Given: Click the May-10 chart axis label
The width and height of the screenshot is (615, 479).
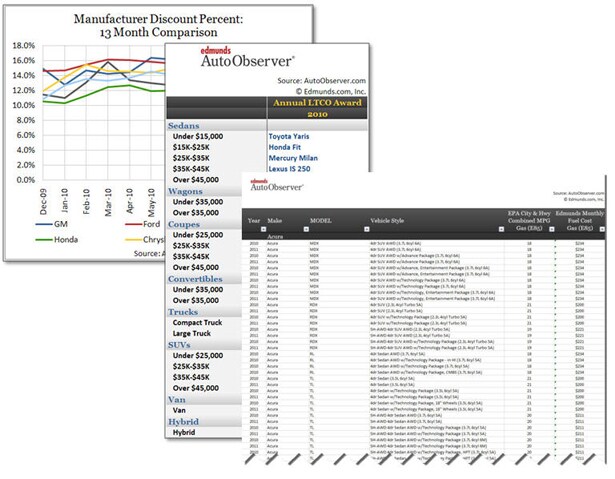Looking at the screenshot, I should coord(151,202).
